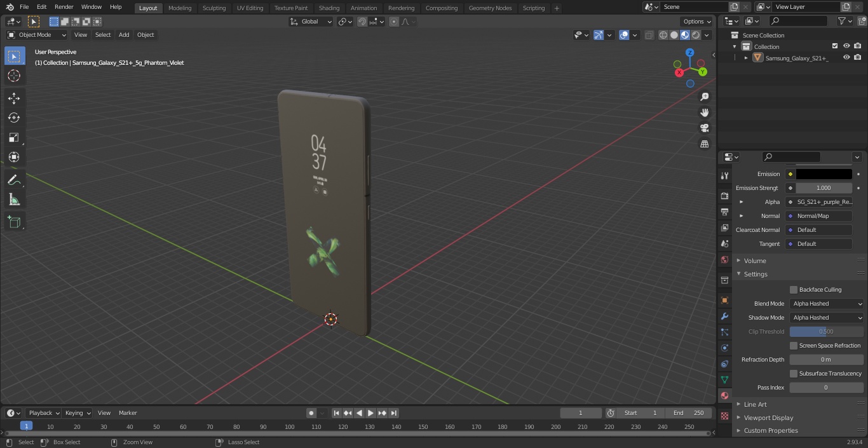This screenshot has width=868, height=448.
Task: Open the Object properties tab
Action: (724, 300)
